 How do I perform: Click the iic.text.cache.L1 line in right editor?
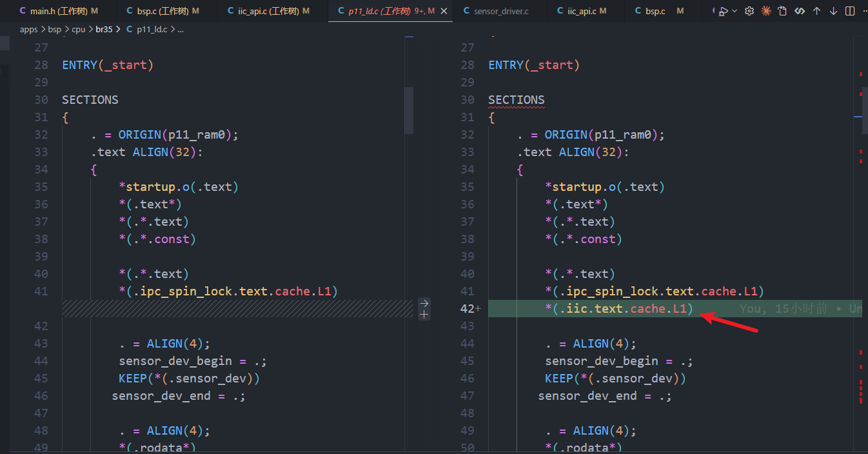tap(618, 309)
